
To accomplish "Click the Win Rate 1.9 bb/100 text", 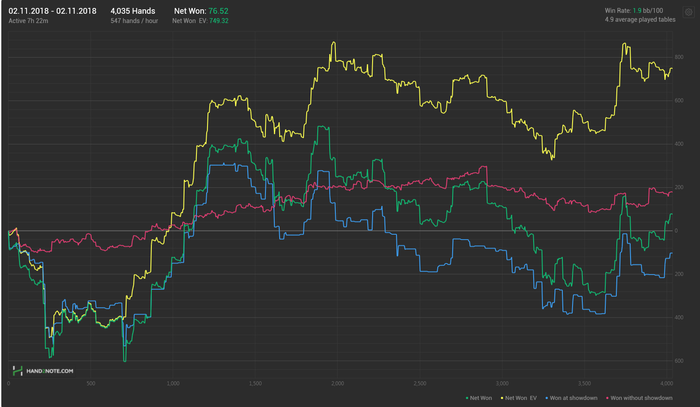I will [634, 11].
